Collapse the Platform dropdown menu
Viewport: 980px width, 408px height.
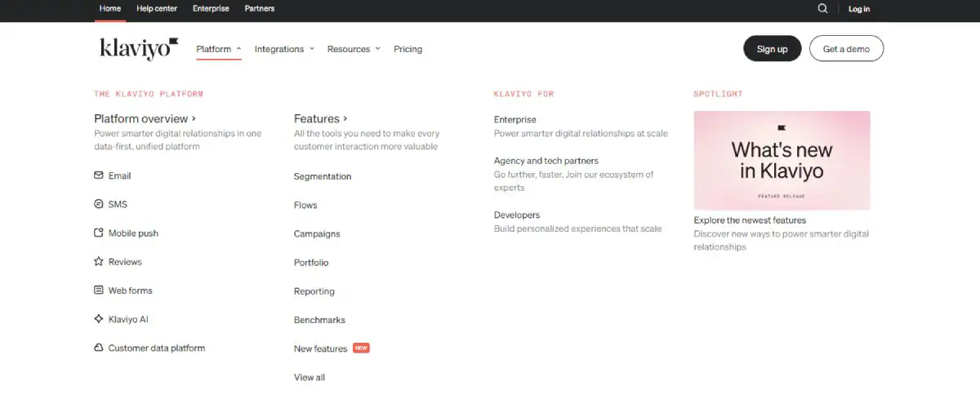(x=218, y=49)
